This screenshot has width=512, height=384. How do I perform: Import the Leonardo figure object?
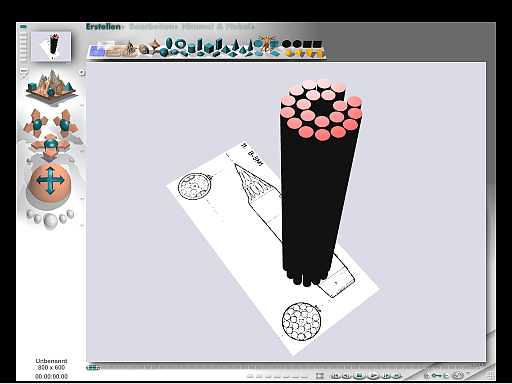(266, 43)
